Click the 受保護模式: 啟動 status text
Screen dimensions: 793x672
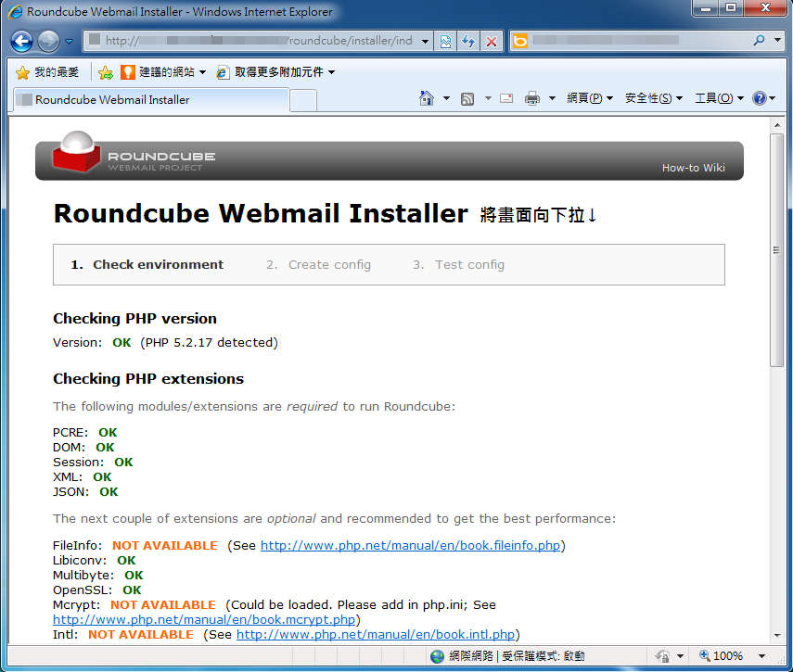tap(544, 656)
